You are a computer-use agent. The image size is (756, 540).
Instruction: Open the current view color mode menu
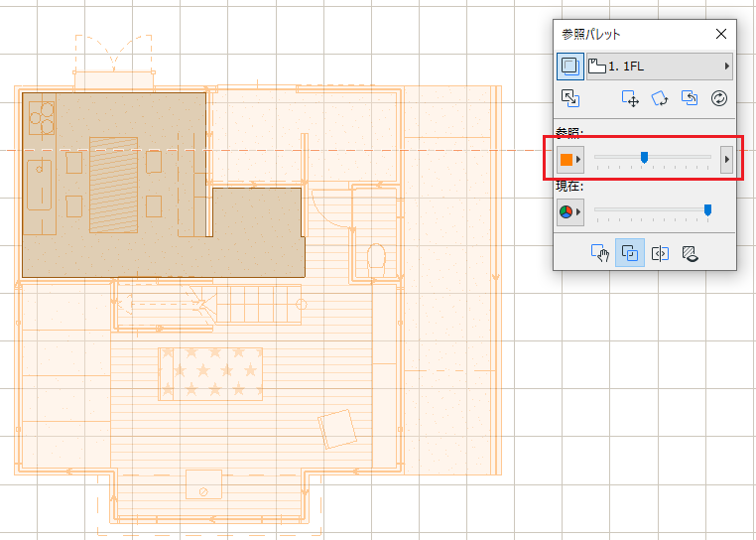(570, 211)
